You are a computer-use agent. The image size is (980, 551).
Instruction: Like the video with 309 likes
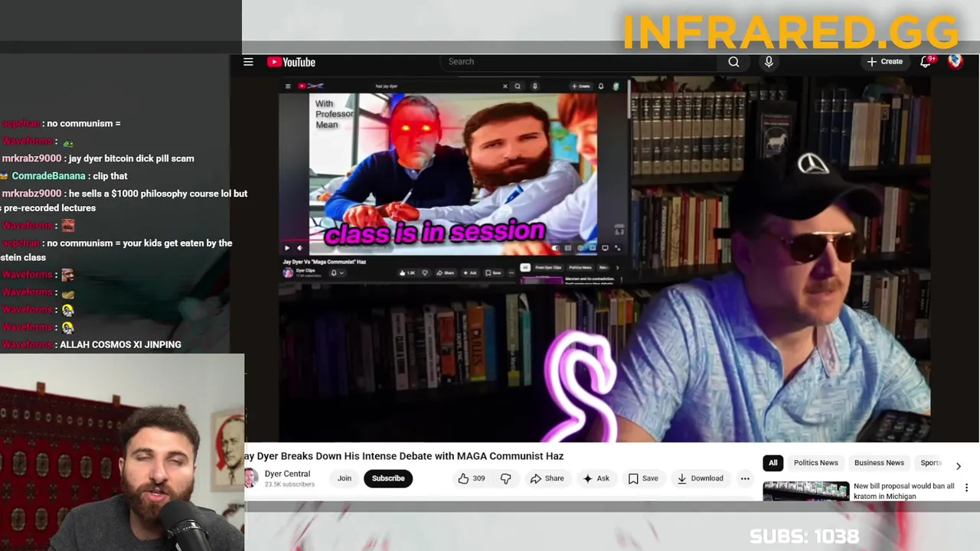472,478
